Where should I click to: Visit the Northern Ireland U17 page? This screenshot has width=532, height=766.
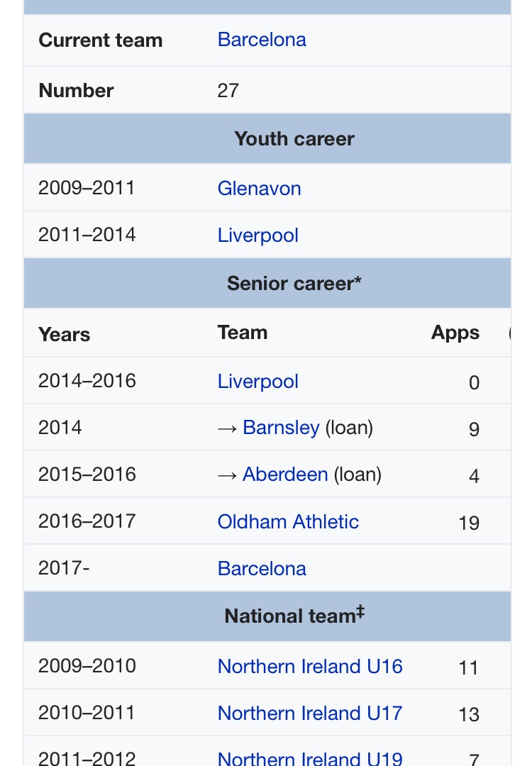pos(310,713)
